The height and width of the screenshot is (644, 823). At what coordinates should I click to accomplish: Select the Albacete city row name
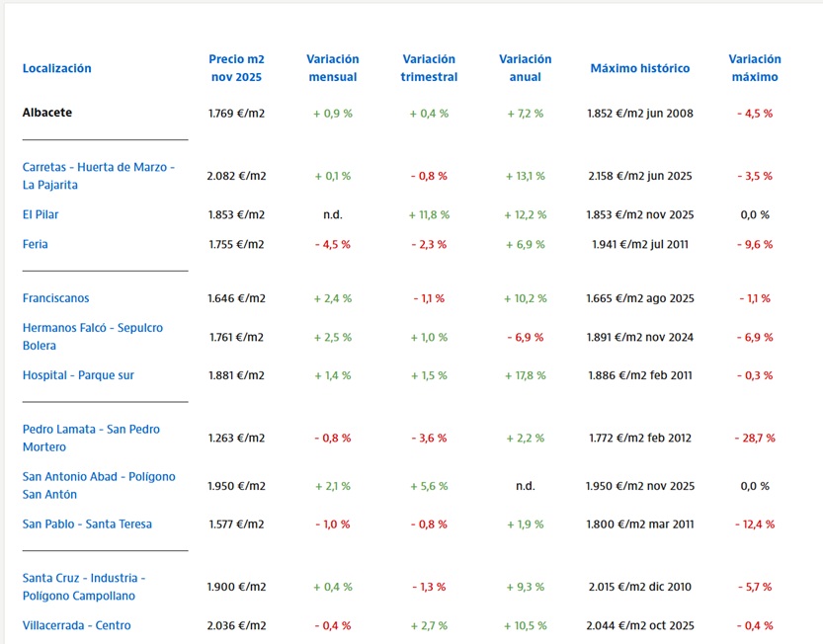47,113
